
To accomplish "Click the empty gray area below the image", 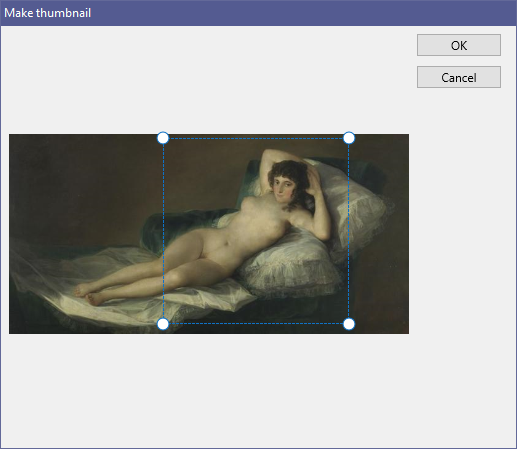I will pyautogui.click(x=209, y=390).
